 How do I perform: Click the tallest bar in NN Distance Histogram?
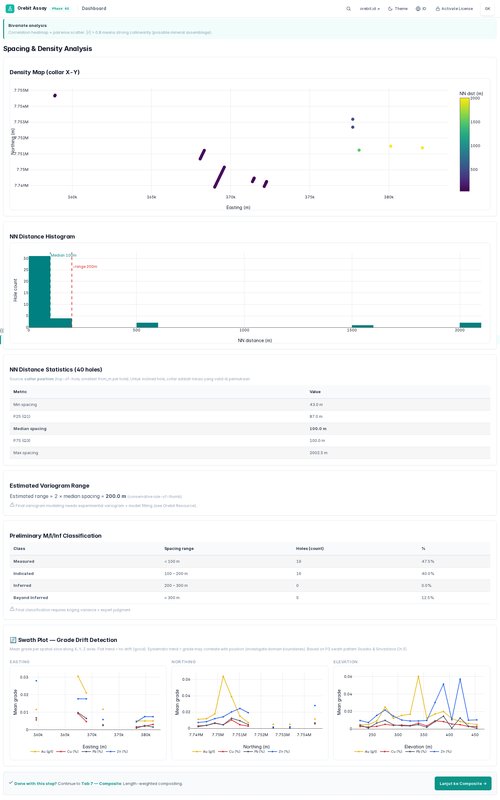coord(39,291)
